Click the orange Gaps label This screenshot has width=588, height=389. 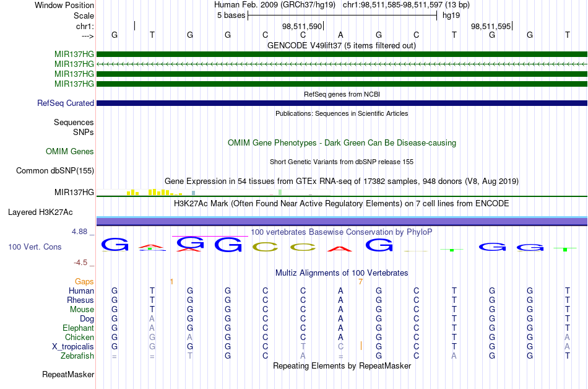coord(84,282)
